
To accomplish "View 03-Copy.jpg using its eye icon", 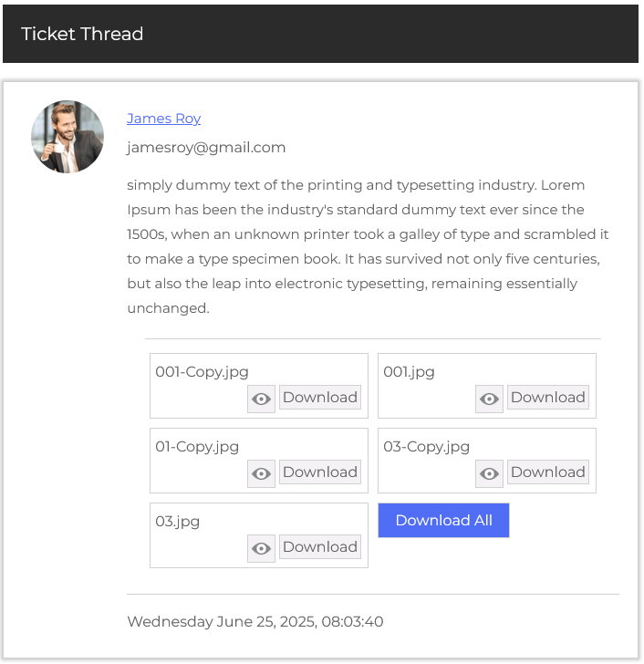I will (x=490, y=473).
